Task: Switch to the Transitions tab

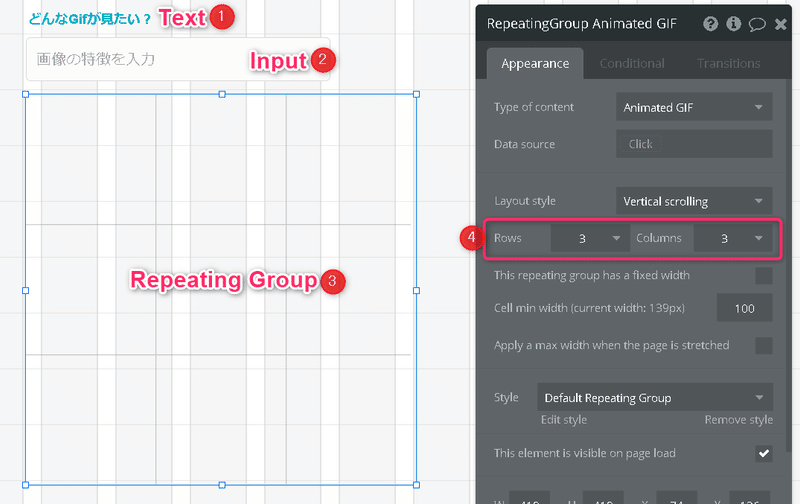Action: [729, 63]
